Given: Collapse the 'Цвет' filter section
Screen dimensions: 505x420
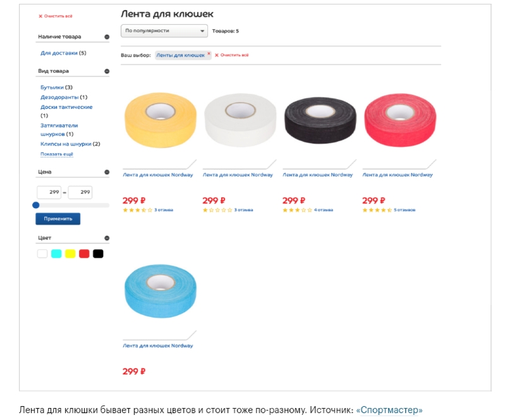Looking at the screenshot, I should [107, 238].
